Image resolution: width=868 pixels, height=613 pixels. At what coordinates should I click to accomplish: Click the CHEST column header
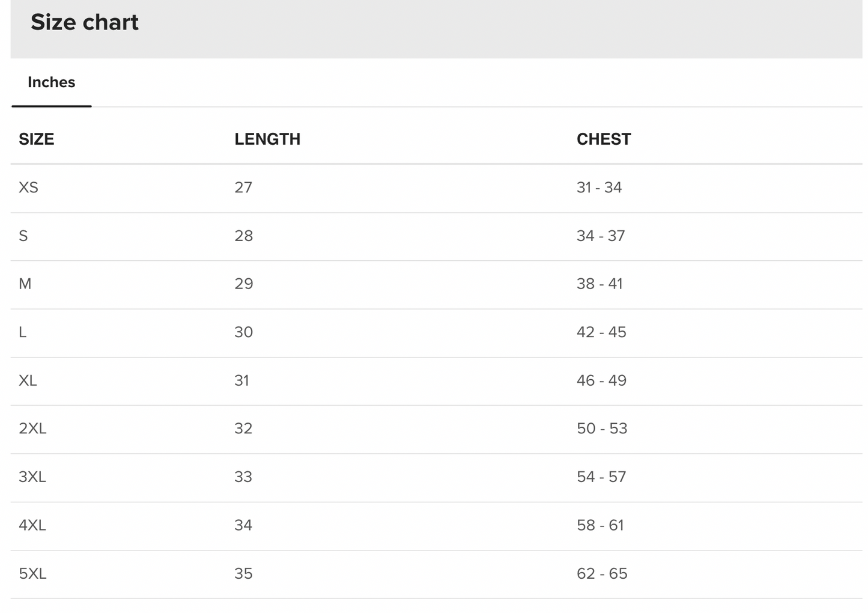point(604,139)
